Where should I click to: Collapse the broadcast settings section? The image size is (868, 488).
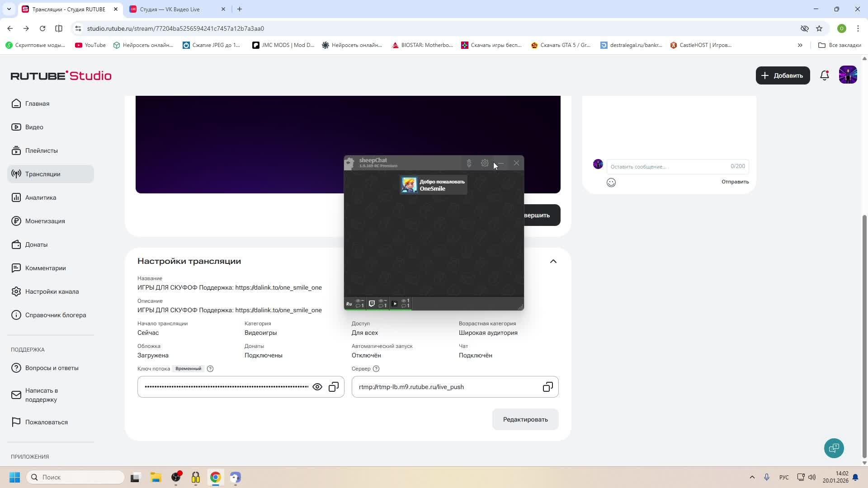553,261
